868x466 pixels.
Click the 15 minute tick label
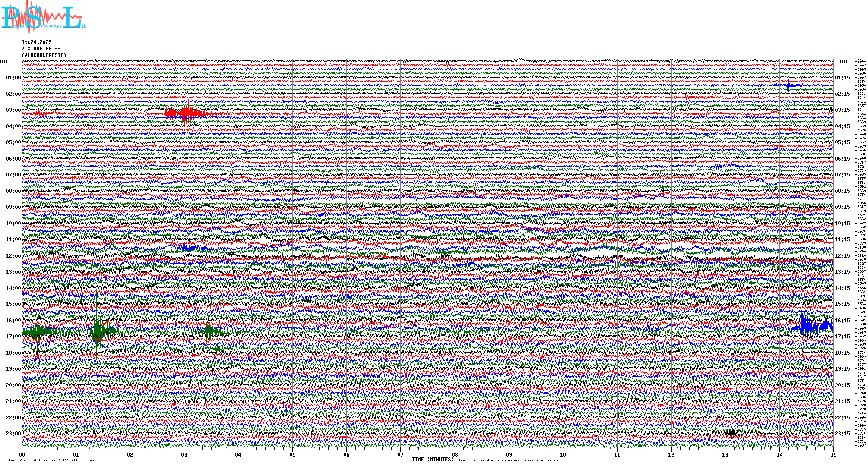pos(833,454)
